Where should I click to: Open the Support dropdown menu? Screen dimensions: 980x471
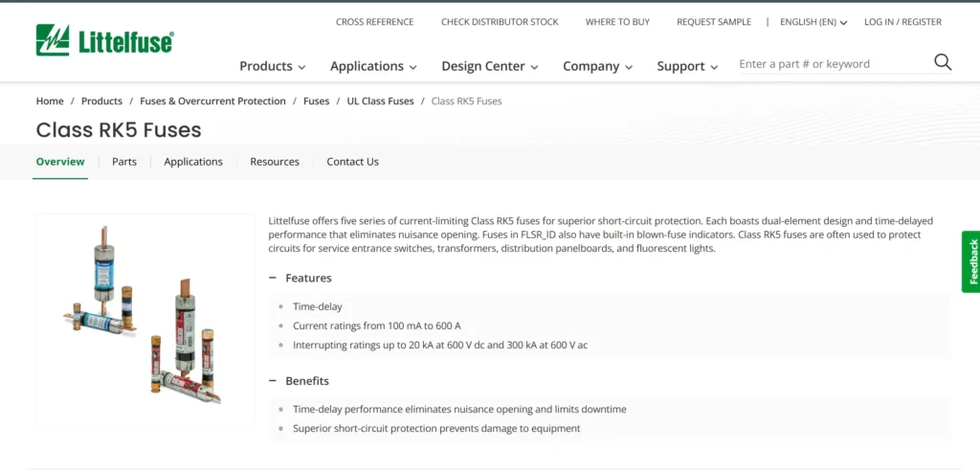tap(687, 66)
